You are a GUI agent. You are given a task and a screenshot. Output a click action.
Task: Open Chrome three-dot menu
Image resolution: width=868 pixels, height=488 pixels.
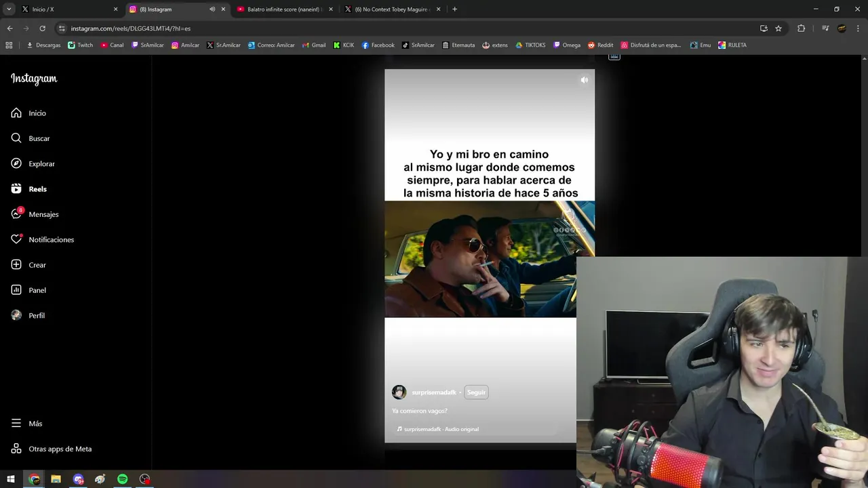pos(858,28)
